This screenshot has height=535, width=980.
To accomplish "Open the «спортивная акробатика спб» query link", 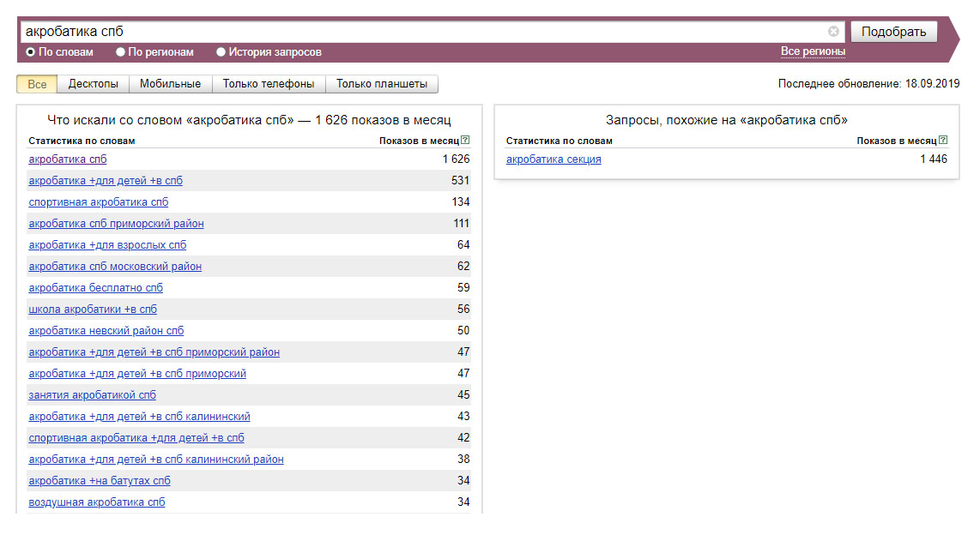I will (99, 202).
